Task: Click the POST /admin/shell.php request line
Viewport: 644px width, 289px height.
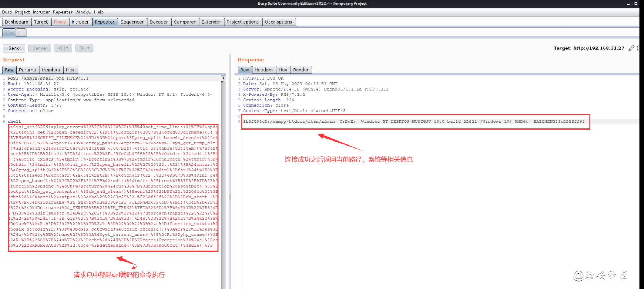Action: pos(48,78)
